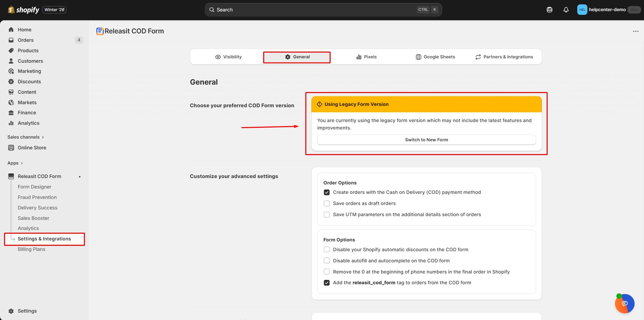Open the chat support bubble

point(624,303)
